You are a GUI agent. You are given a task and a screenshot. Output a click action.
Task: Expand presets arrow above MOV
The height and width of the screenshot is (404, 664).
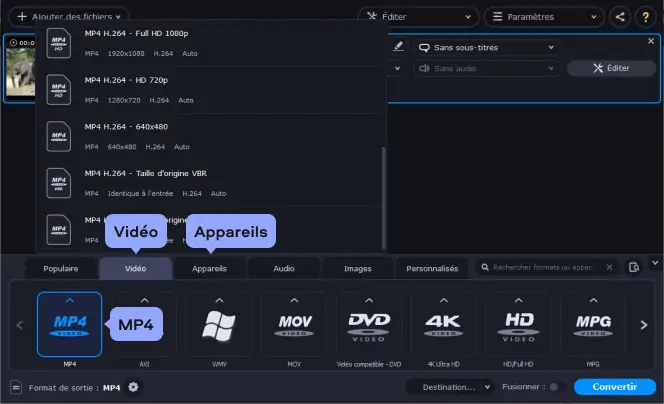tap(294, 300)
